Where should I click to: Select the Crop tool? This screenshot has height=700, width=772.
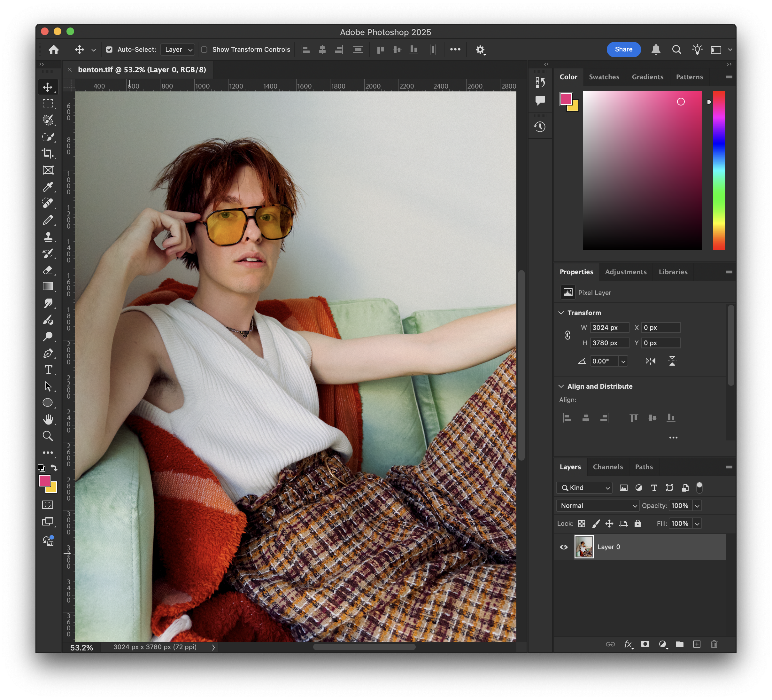tap(48, 153)
